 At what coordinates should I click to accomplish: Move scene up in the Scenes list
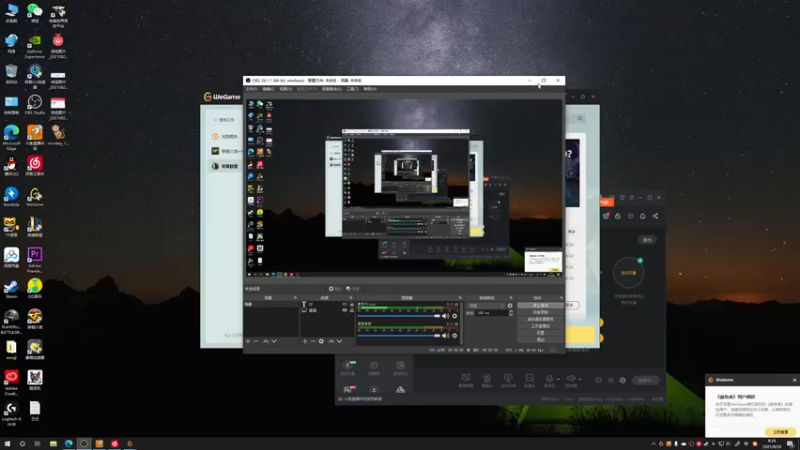point(265,341)
